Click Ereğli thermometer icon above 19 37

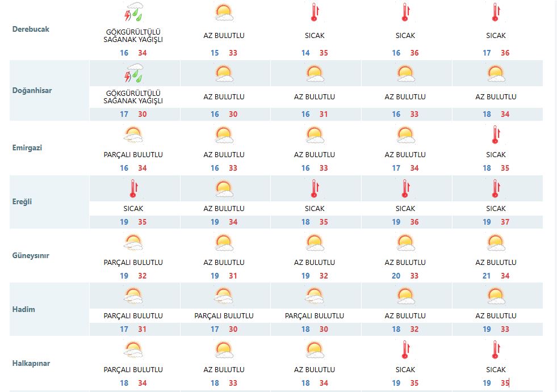pos(496,188)
